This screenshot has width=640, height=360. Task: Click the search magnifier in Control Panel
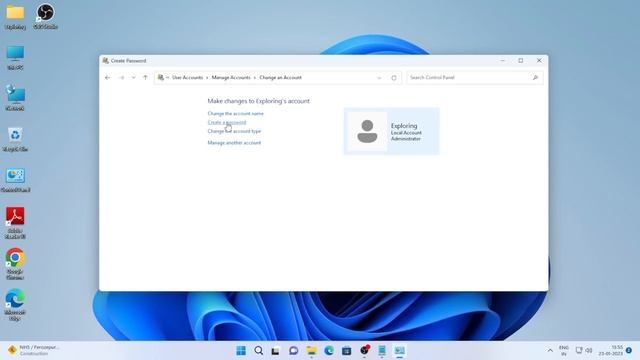coord(535,78)
